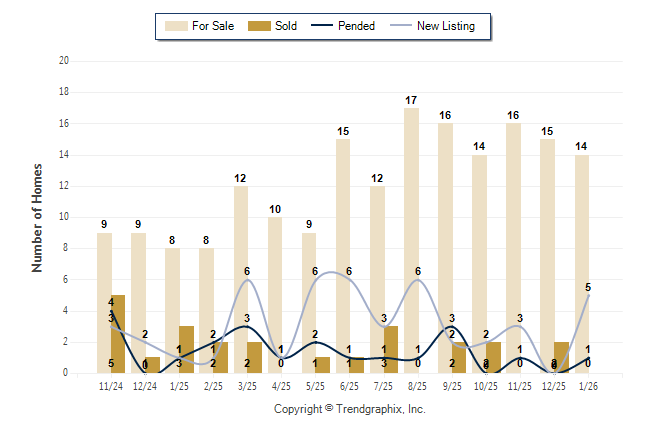Toggle the Pended line marker in legend

328,26
